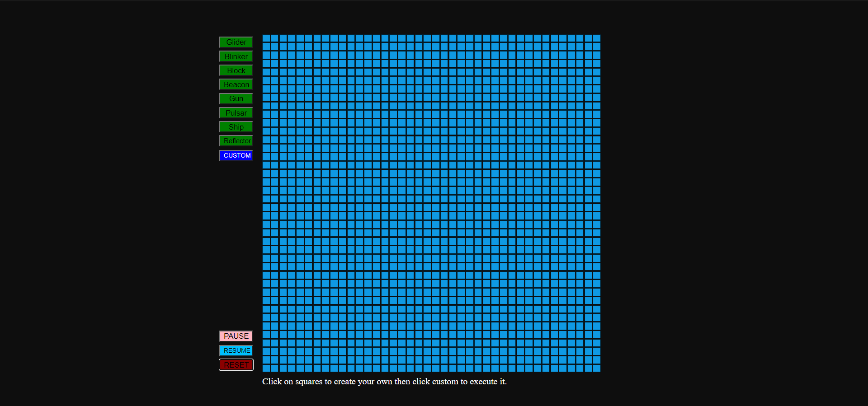Click the instruction text below the grid

tap(384, 382)
